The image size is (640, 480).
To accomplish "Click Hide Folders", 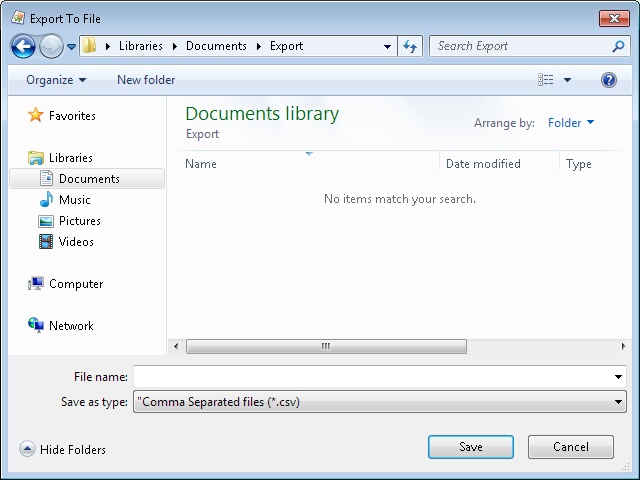I will coord(73,450).
